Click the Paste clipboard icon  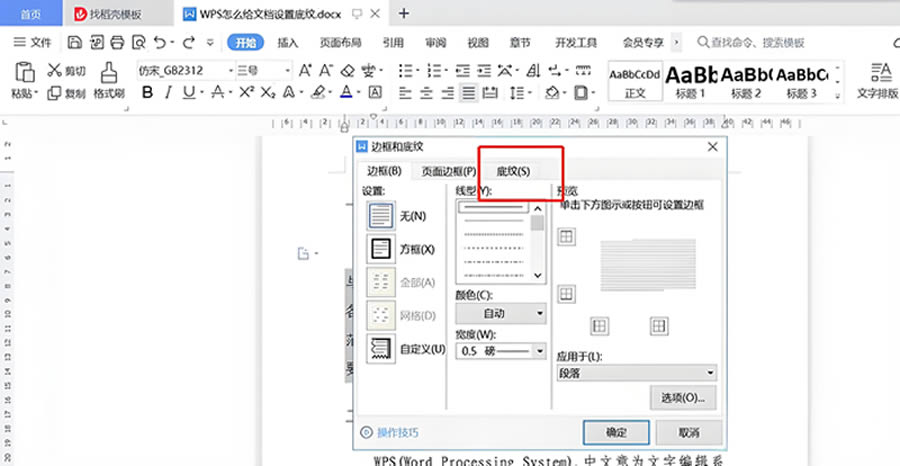(25, 72)
